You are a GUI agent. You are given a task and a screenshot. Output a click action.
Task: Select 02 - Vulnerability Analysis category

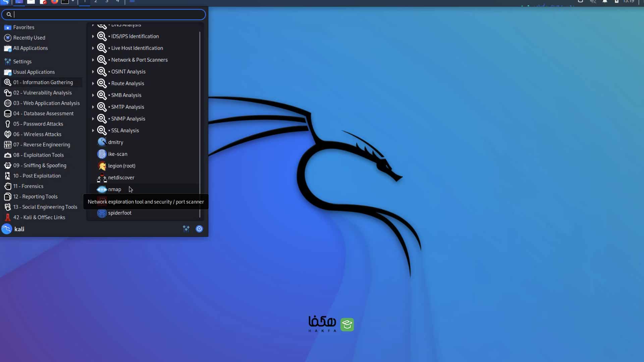[x=42, y=93]
